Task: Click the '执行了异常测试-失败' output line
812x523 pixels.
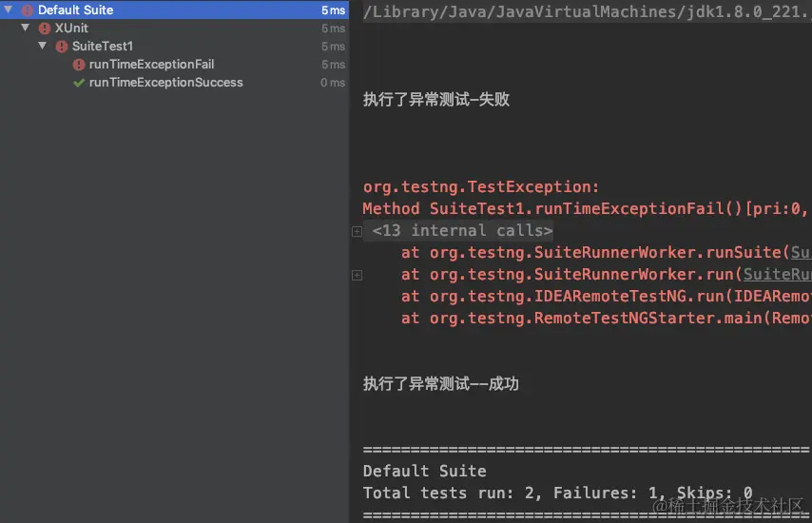Action: coord(436,99)
